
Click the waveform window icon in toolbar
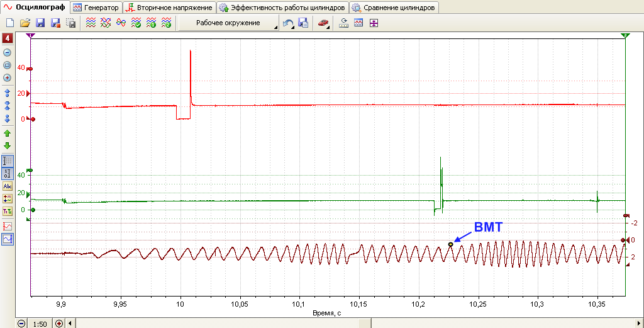click(358, 23)
